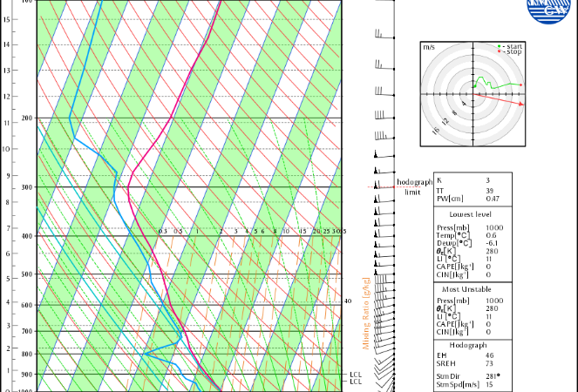Click the PW[cm] value 0.47
Screen dimensions: 578x392
[493, 199]
